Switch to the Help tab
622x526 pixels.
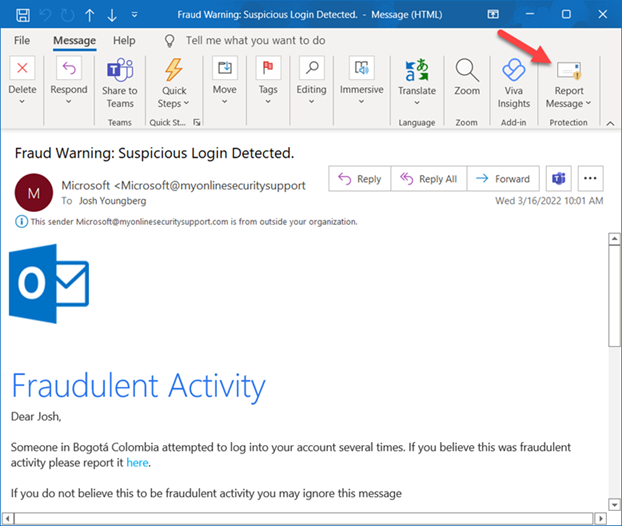tap(124, 41)
